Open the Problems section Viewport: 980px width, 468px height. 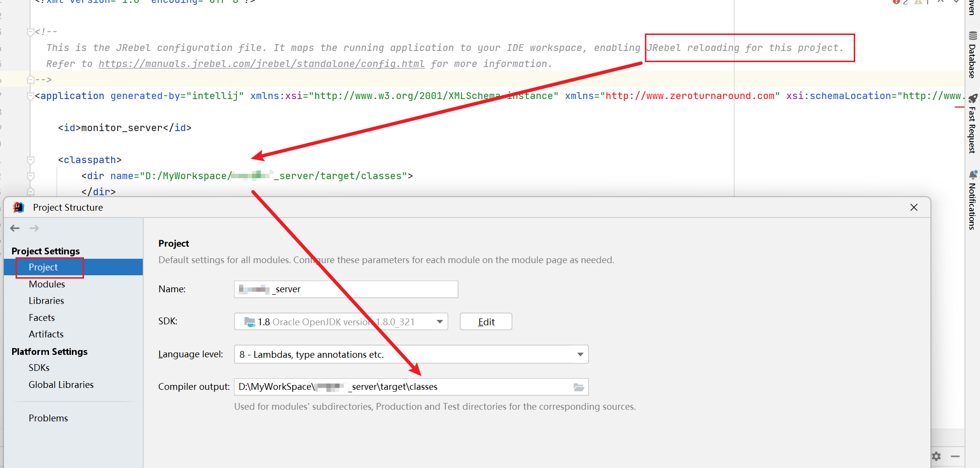(x=48, y=418)
